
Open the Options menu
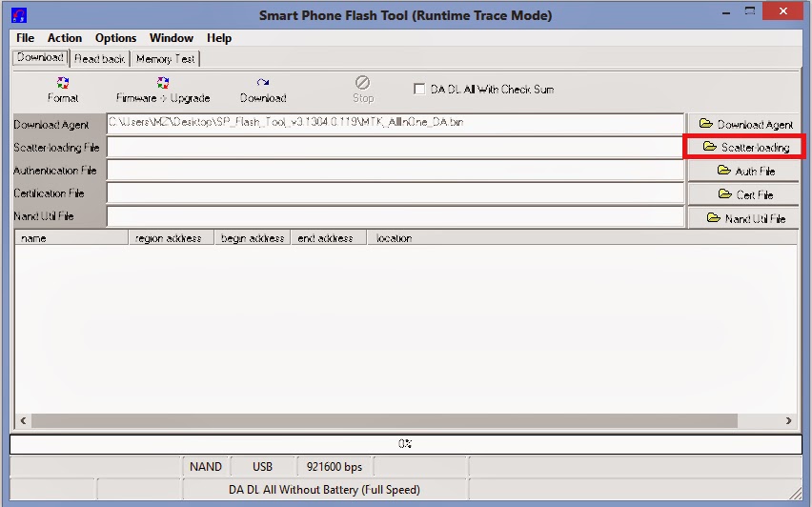[115, 38]
